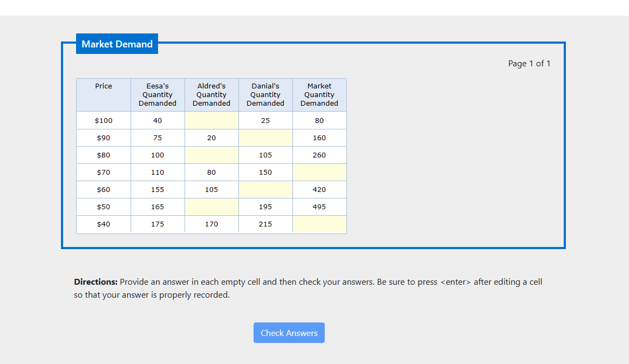629x364 pixels.
Task: Click the empty Market Quantity cell at $70
Action: click(x=319, y=172)
